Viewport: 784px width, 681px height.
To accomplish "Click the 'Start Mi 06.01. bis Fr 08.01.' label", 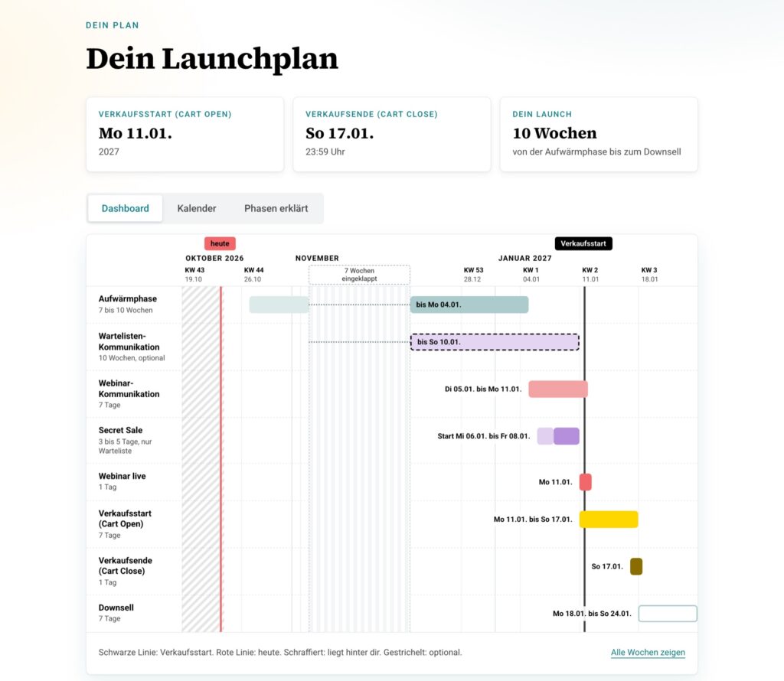I will click(x=484, y=436).
